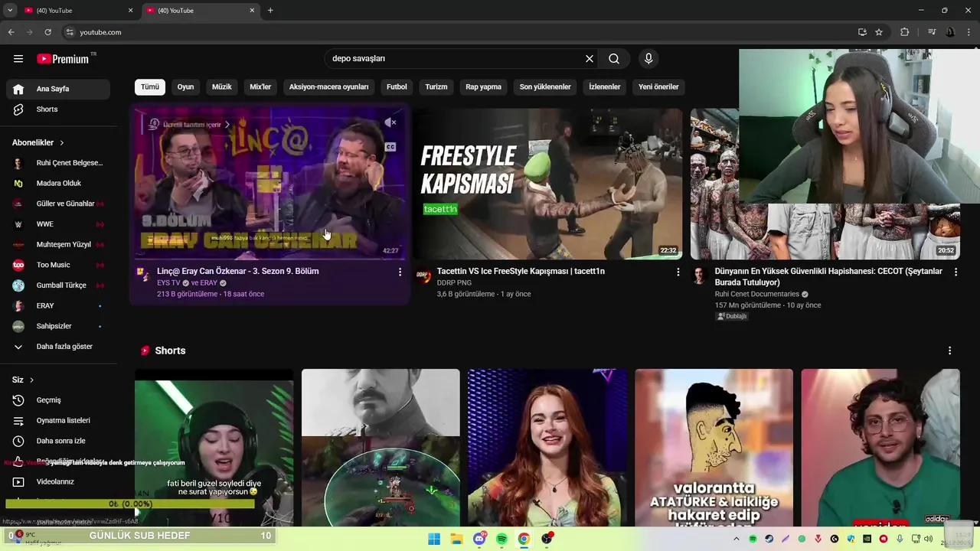980x551 pixels.
Task: Open Spotify from the taskbar
Action: [501, 539]
